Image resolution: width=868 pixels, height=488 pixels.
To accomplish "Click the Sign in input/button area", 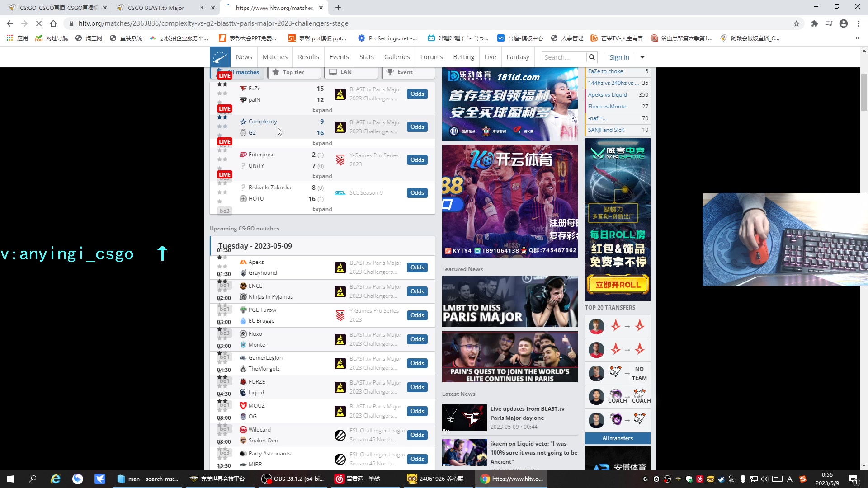I will [x=620, y=56].
